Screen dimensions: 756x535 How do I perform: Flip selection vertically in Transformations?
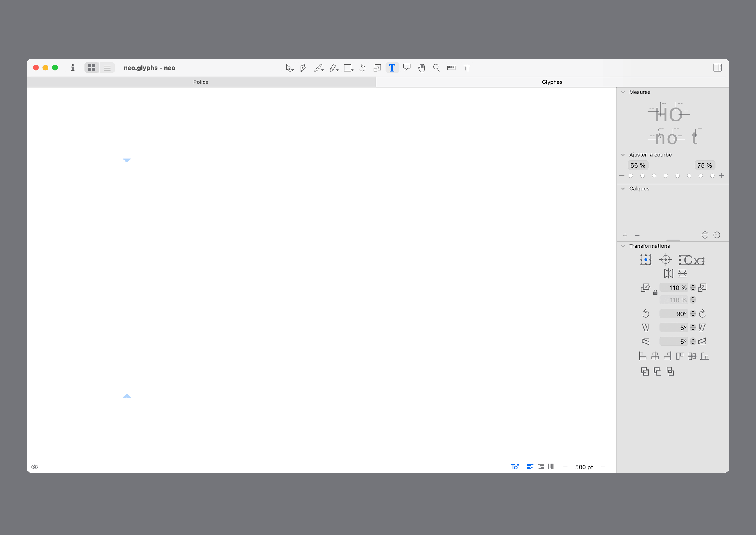point(682,274)
